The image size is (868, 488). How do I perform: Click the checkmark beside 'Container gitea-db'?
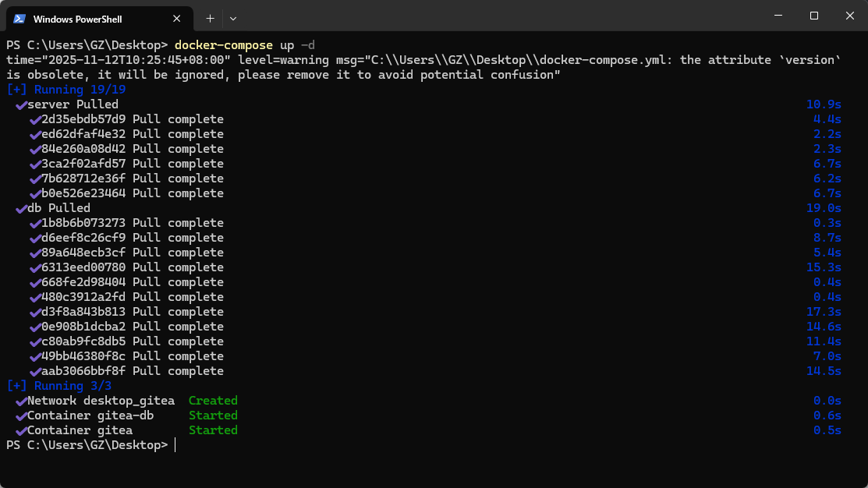pyautogui.click(x=21, y=416)
